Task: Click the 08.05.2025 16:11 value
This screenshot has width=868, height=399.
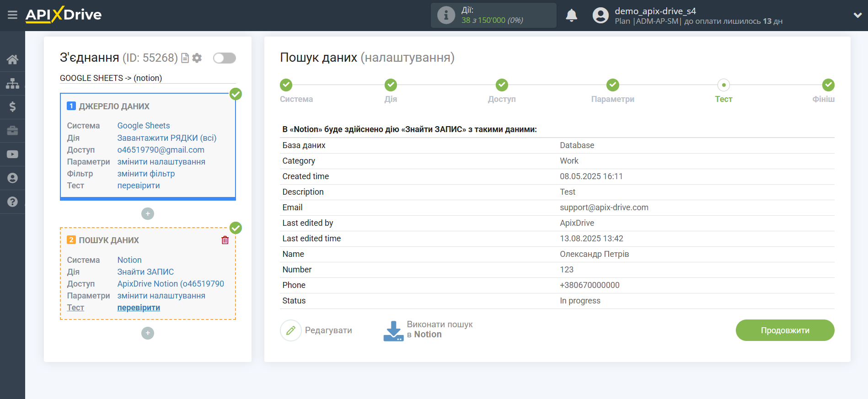Action: (x=591, y=176)
